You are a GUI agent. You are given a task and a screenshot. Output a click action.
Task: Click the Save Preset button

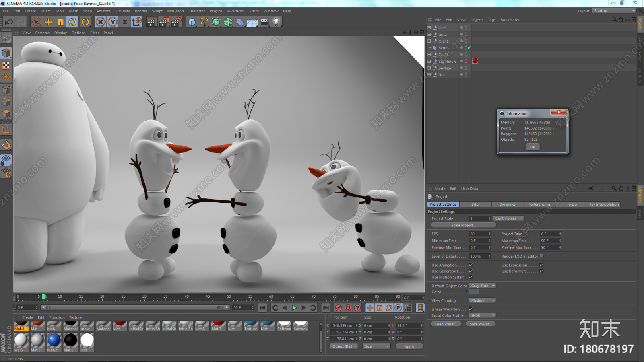tap(481, 324)
